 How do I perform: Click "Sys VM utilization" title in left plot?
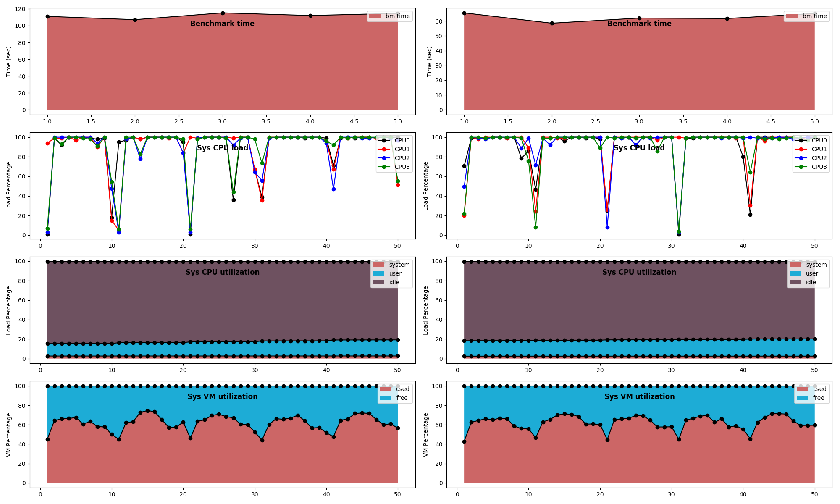(x=223, y=396)
